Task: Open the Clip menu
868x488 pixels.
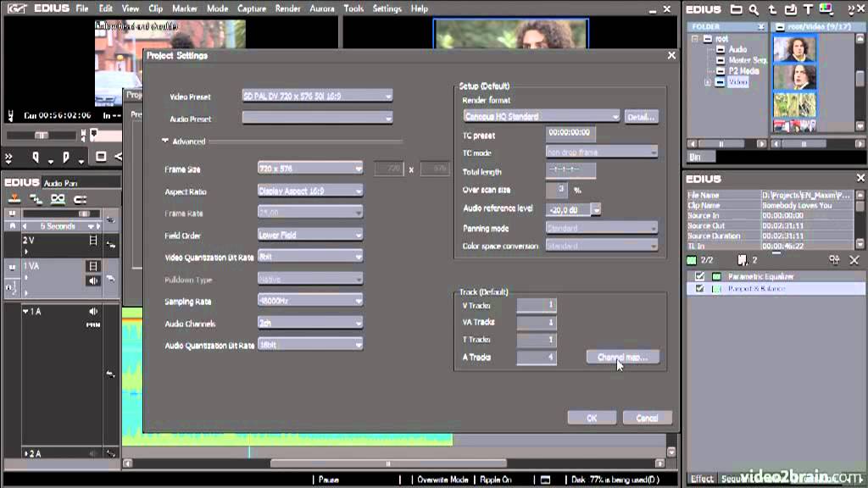Action: [156, 8]
